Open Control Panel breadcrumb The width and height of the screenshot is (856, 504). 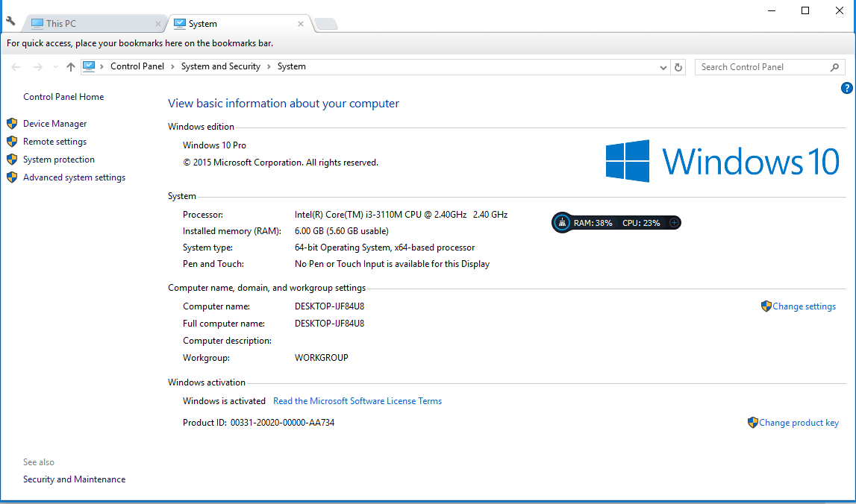(x=137, y=66)
